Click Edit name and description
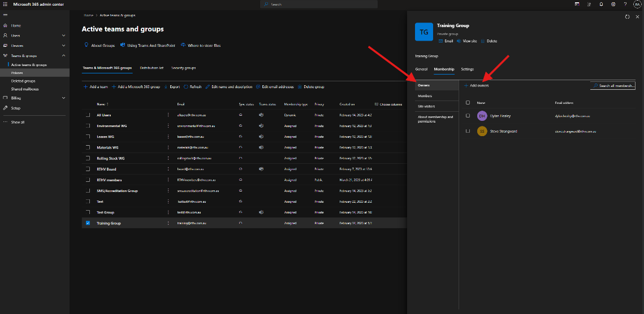This screenshot has height=314, width=644. (229, 87)
